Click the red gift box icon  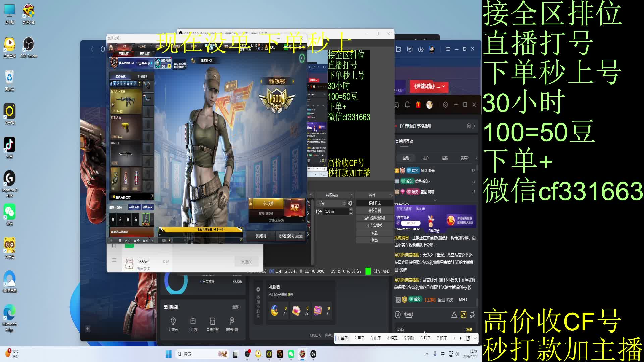[x=418, y=105]
